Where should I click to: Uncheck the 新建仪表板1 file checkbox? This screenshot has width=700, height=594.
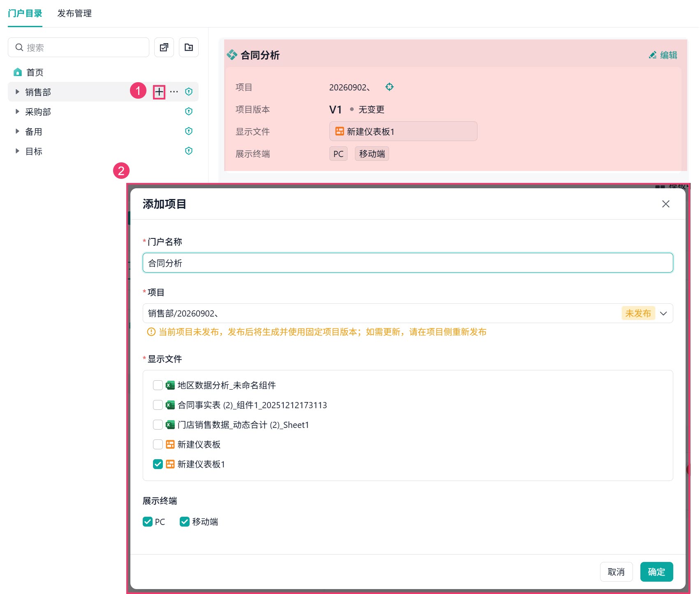coord(158,464)
